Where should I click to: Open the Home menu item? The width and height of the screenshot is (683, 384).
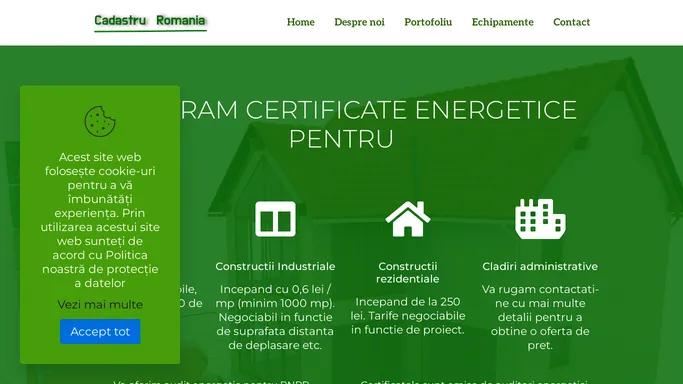(x=301, y=22)
